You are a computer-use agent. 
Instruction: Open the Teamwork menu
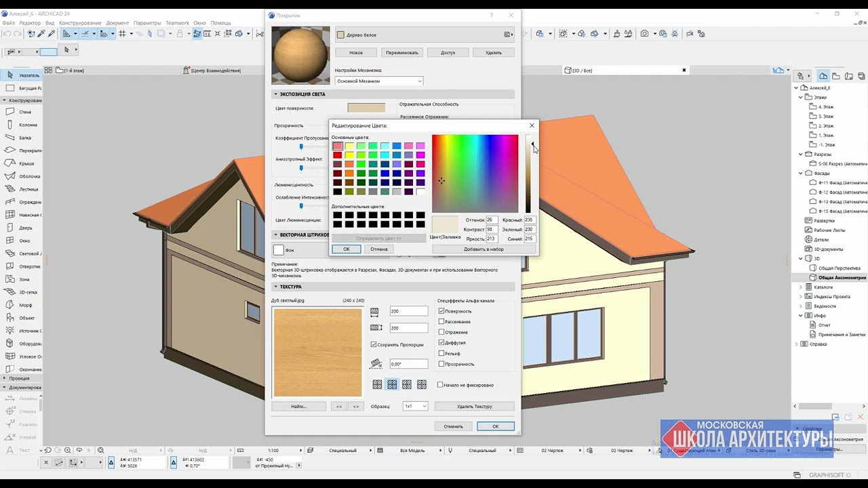(x=179, y=23)
